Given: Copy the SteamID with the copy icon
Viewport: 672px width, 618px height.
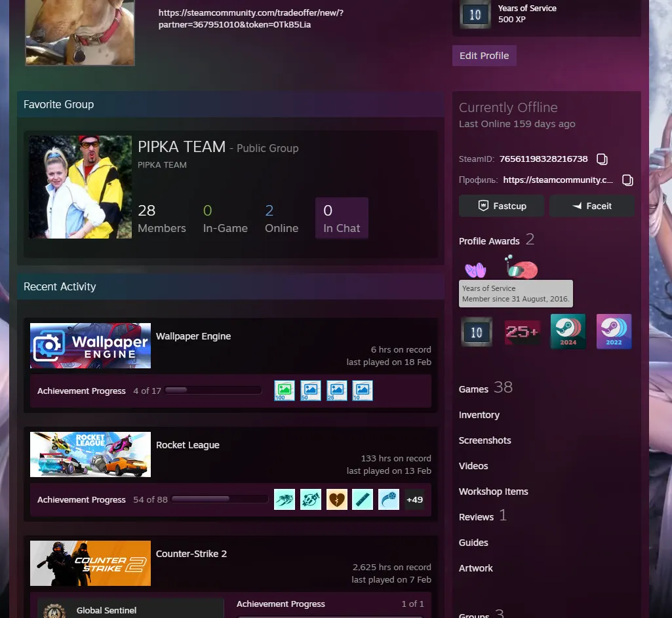Looking at the screenshot, I should coord(602,159).
